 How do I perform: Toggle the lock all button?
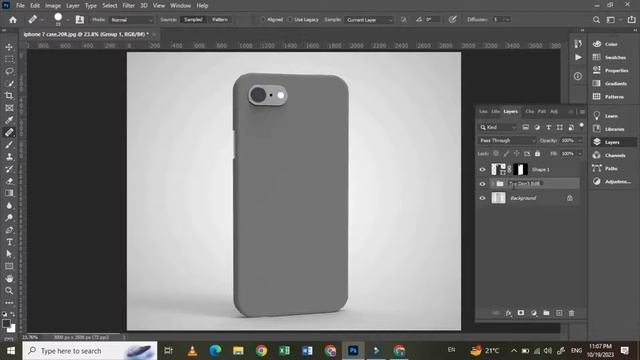[x=538, y=154]
